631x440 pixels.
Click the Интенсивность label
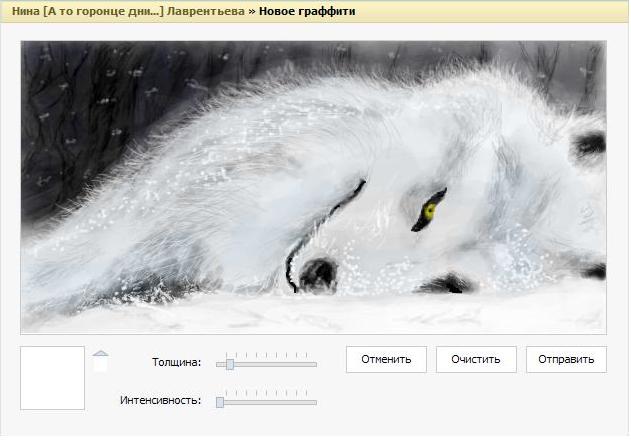160,400
